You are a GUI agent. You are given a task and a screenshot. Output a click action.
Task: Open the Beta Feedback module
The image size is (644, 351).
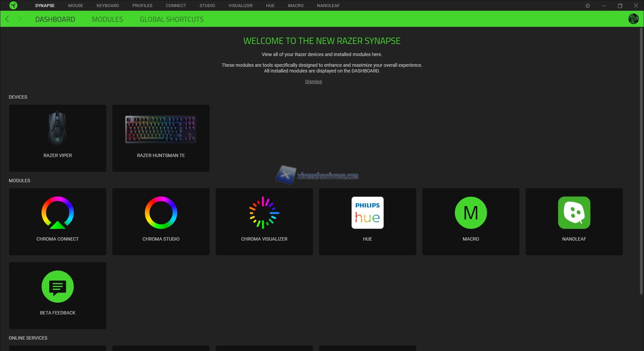(x=58, y=295)
